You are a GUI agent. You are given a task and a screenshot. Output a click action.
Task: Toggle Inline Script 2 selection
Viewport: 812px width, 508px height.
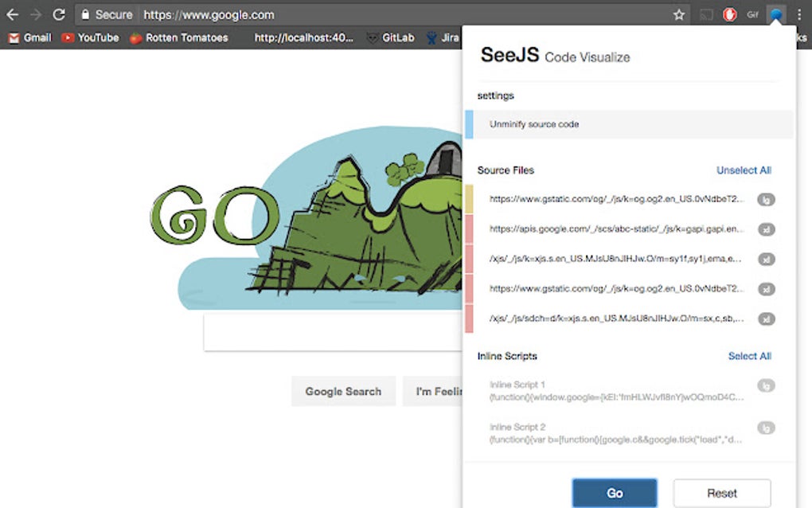point(617,433)
